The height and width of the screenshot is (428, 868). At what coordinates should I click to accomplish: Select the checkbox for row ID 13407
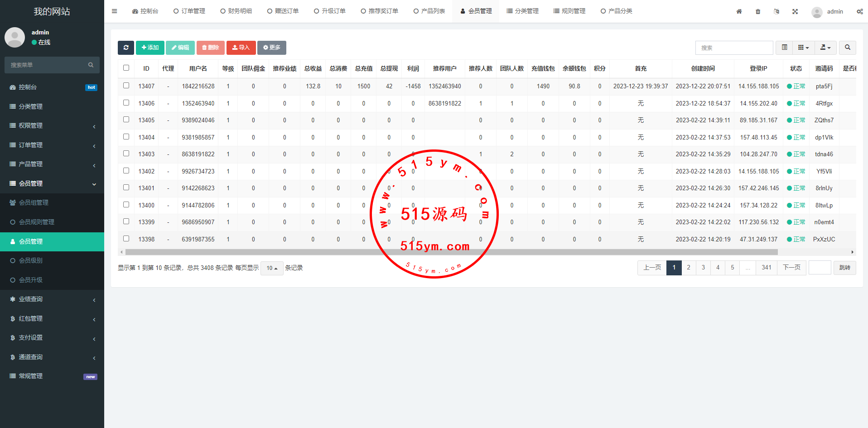tap(126, 86)
